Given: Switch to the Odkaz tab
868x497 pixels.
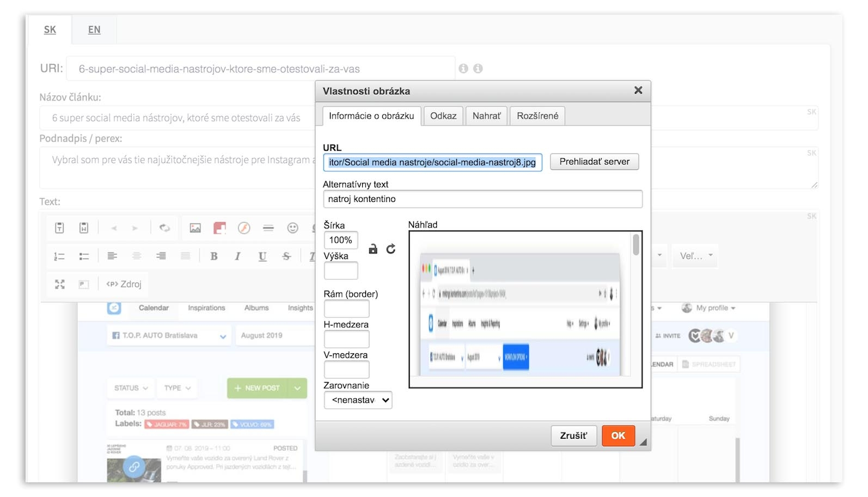Looking at the screenshot, I should click(443, 116).
